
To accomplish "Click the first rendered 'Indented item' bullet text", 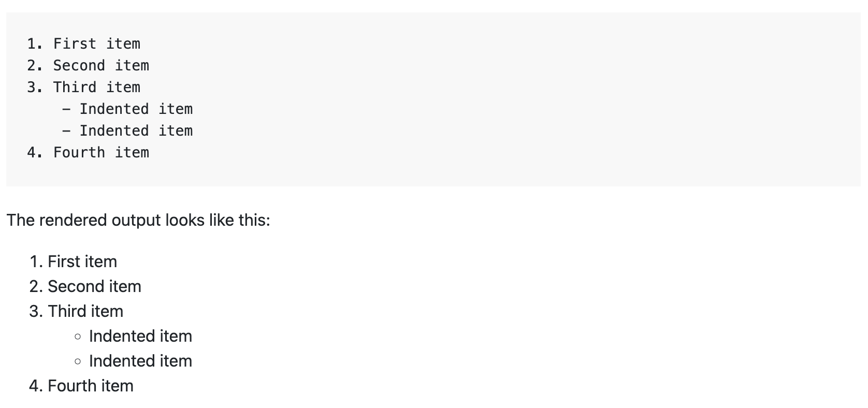I will (140, 336).
